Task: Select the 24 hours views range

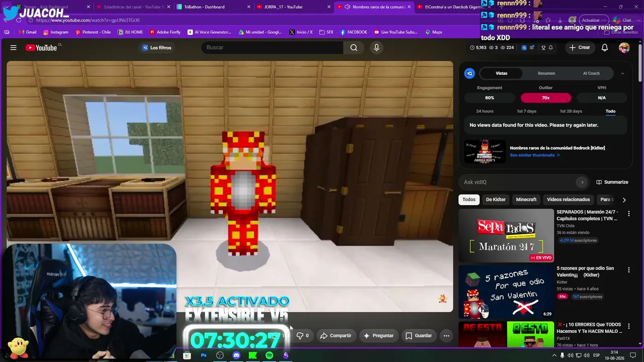Action: point(485,111)
